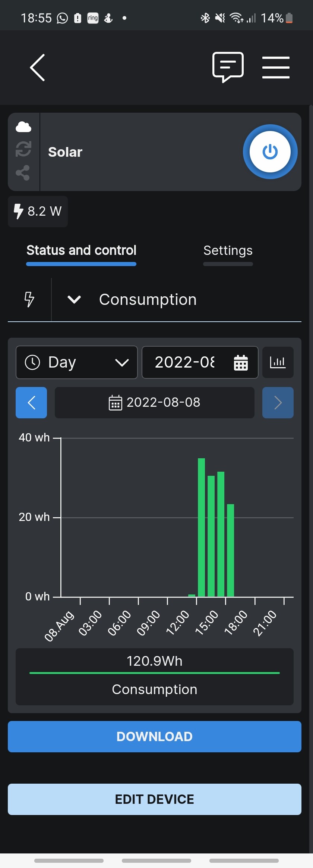Tap the EDIT DEVICE button
Screen dimensions: 313x868
[x=155, y=799]
